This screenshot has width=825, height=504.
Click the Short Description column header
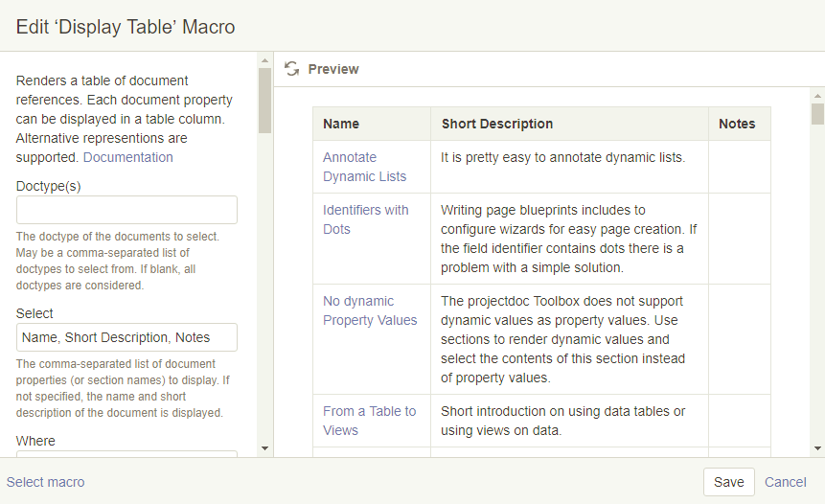pyautogui.click(x=496, y=124)
